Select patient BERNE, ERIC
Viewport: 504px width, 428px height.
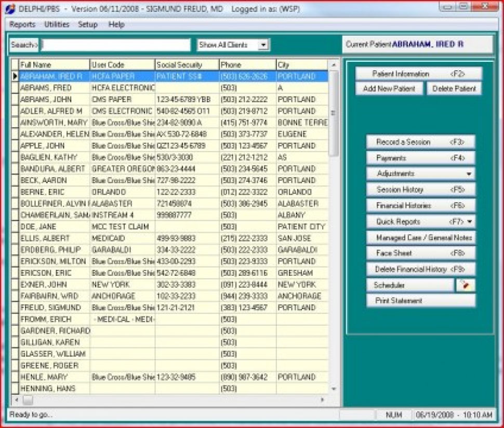(55, 192)
